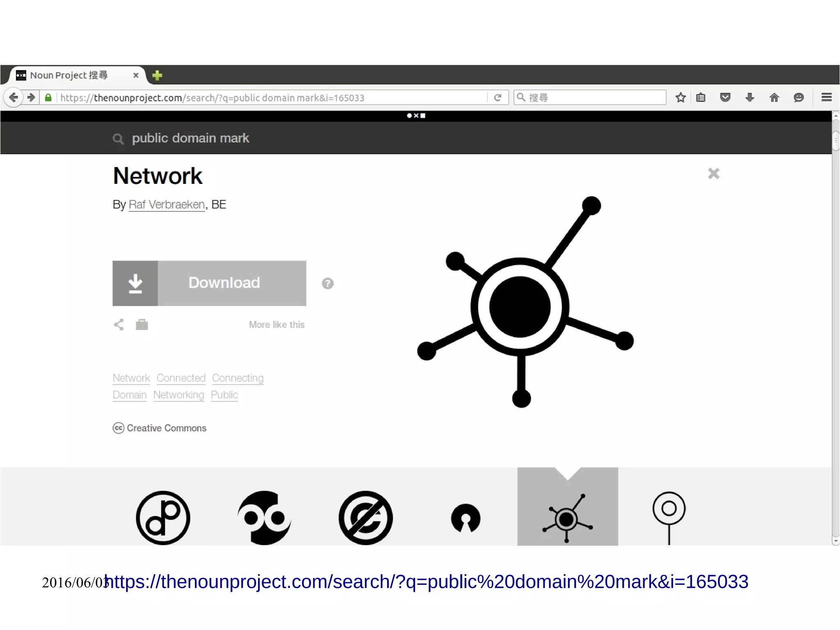Image resolution: width=840 pixels, height=630 pixels.
Task: Open the Pocket save icon
Action: (x=725, y=98)
